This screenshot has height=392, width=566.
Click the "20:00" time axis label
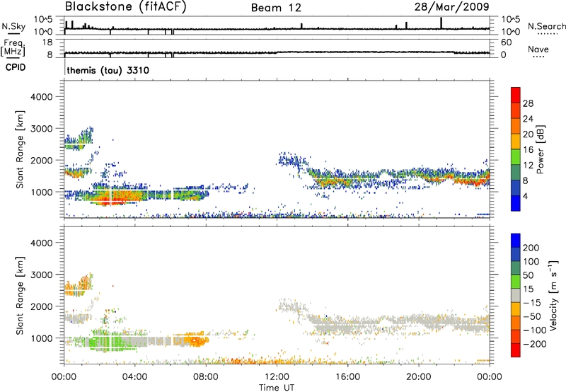point(419,377)
